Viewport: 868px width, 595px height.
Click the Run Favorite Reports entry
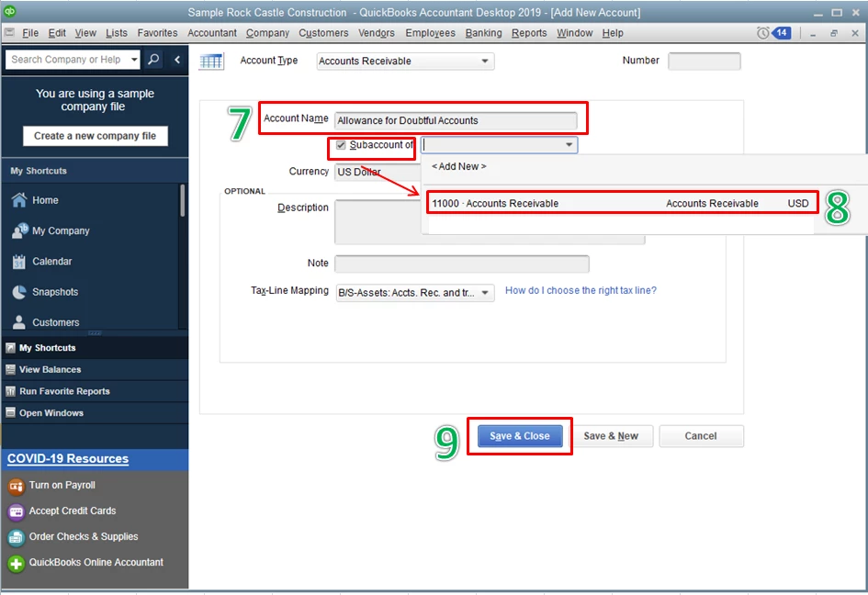coord(64,391)
